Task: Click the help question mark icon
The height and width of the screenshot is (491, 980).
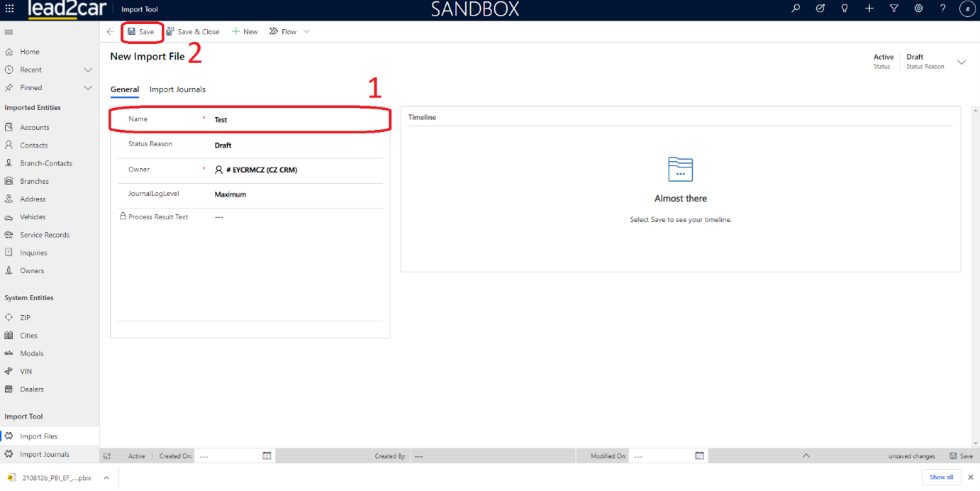Action: (x=942, y=9)
